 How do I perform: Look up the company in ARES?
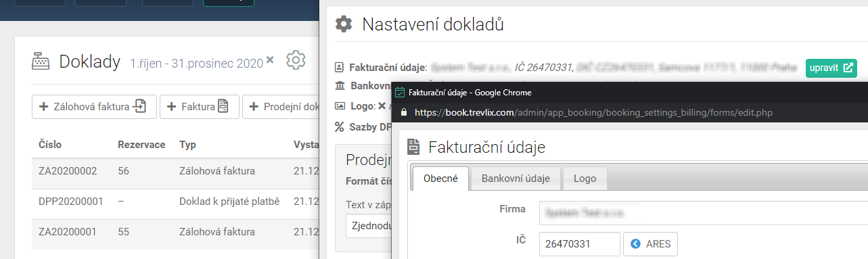click(650, 243)
